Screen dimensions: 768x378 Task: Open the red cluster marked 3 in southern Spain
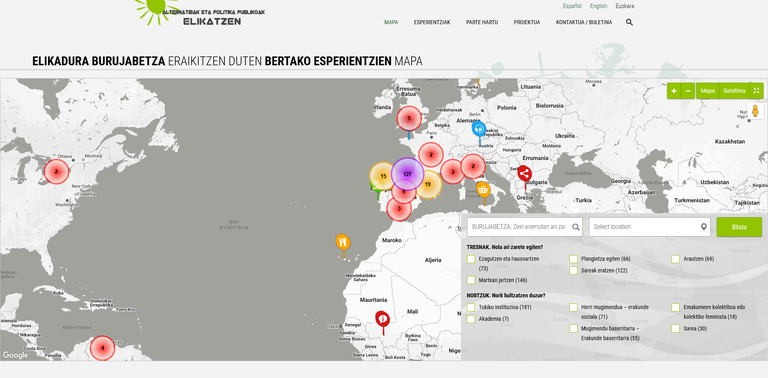tap(399, 208)
